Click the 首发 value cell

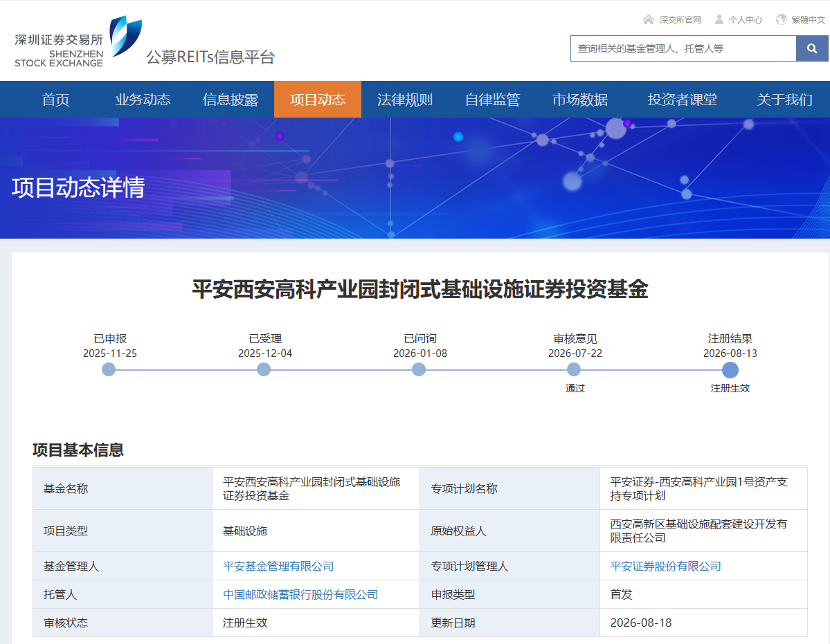click(x=703, y=594)
